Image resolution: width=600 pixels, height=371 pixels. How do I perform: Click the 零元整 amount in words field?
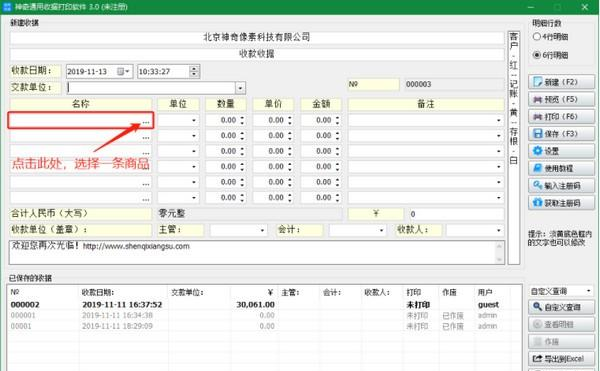point(249,214)
